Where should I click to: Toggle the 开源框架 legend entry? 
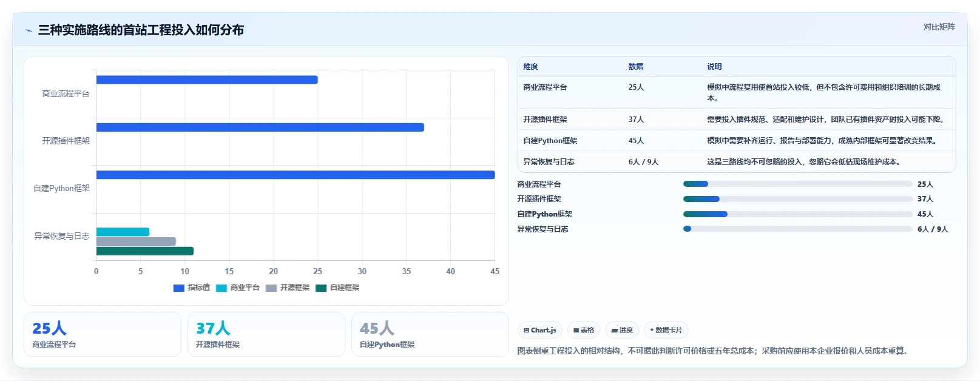(x=288, y=288)
